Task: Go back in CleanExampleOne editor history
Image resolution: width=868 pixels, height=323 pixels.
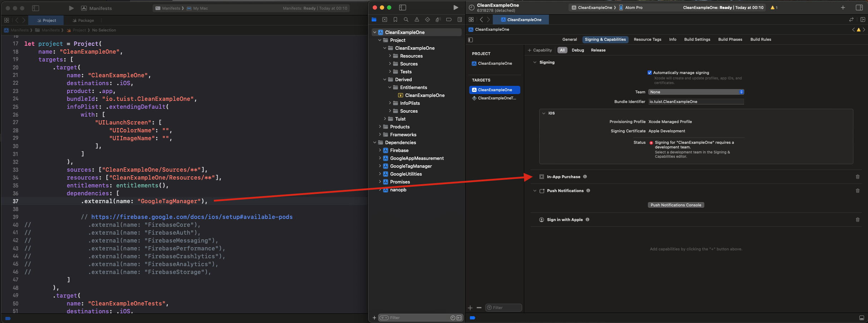Action: point(481,20)
